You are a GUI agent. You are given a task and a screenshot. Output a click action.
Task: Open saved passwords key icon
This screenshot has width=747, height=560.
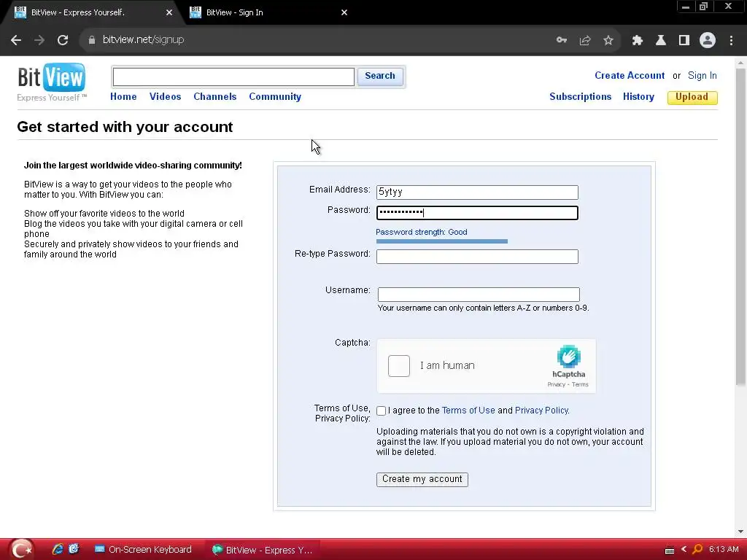tap(562, 40)
